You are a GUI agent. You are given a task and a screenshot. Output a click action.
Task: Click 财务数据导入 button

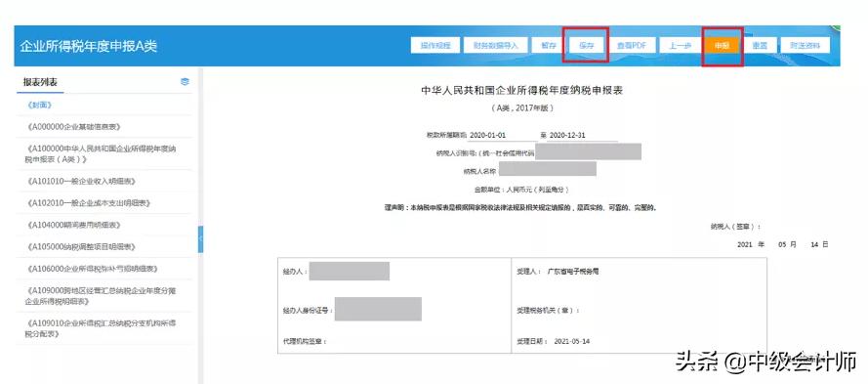[x=496, y=46]
